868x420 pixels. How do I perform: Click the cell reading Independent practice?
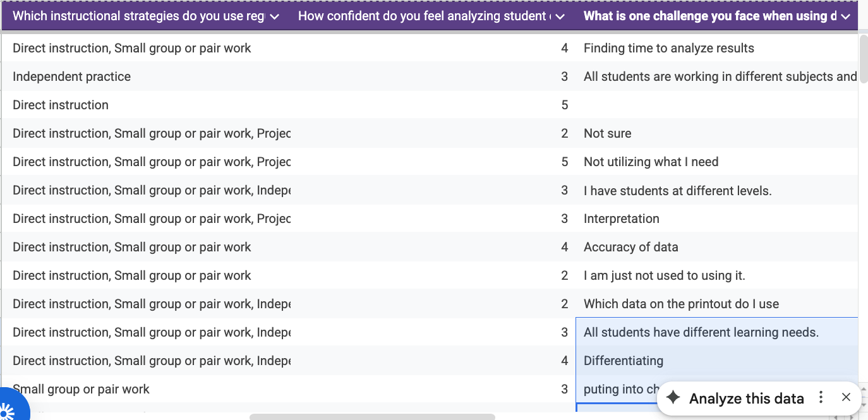[71, 76]
